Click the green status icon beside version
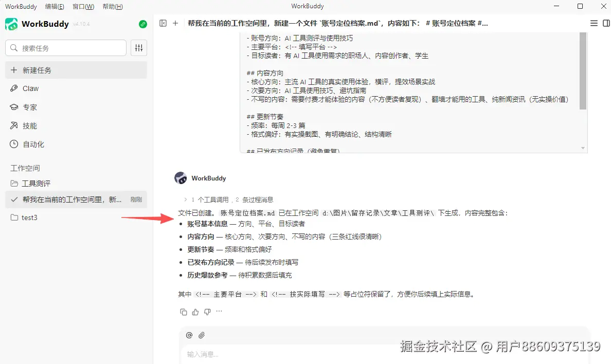 [143, 24]
